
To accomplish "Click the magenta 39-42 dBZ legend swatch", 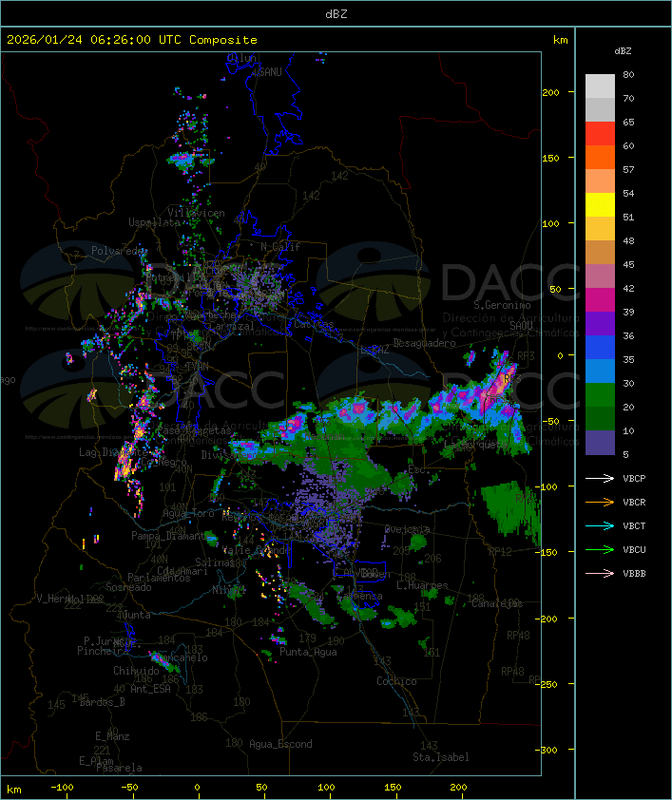I will [600, 300].
